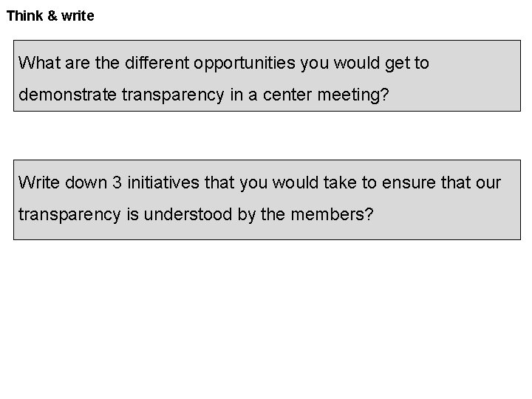
Task: Click "transparency" in the members question
Action: [x=69, y=216]
